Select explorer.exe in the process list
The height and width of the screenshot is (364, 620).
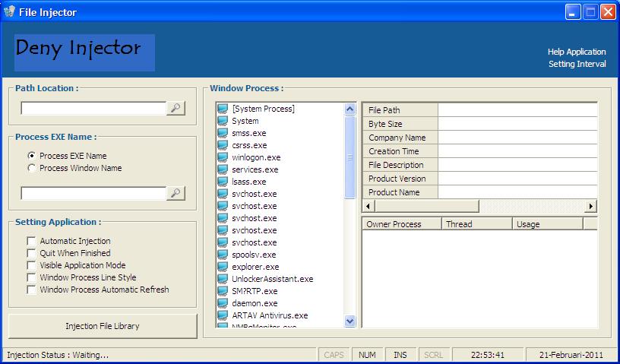(255, 267)
